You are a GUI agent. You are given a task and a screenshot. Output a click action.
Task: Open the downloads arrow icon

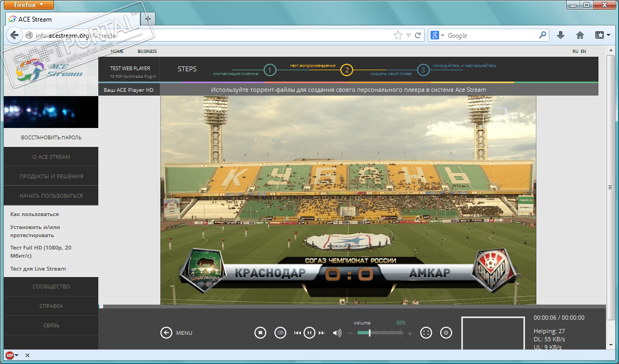561,35
